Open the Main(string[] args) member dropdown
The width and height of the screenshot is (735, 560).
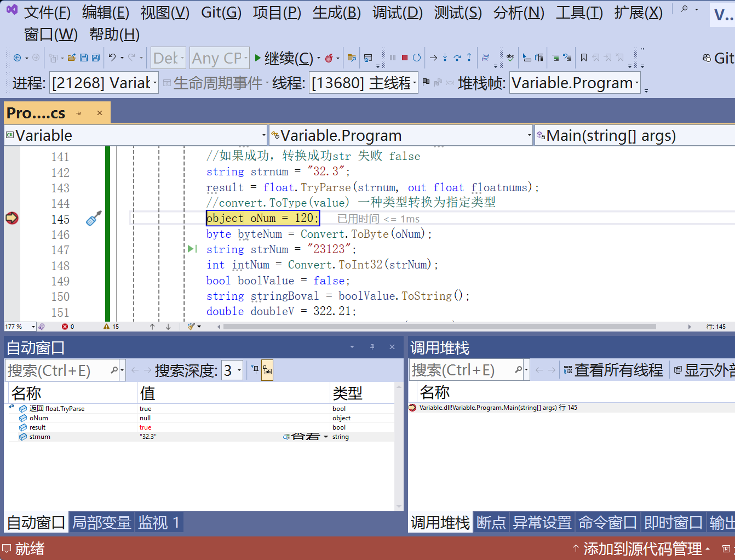[x=635, y=135]
